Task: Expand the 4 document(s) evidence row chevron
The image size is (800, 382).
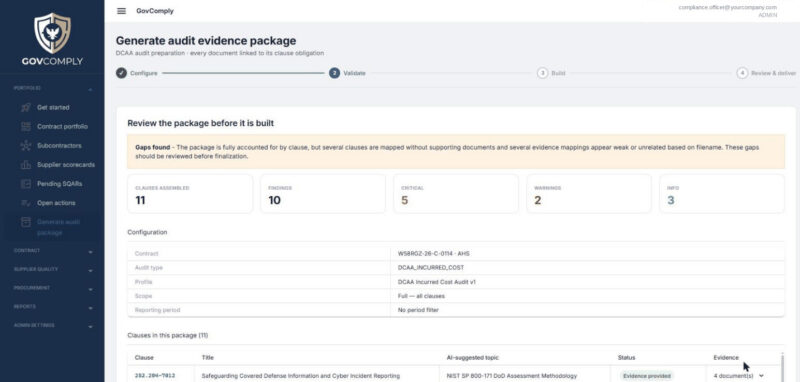Action: coord(762,376)
